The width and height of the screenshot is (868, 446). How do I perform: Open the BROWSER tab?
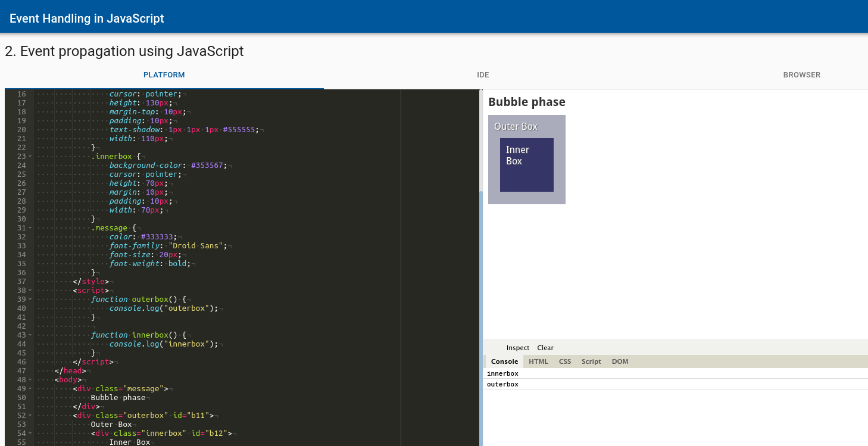(801, 75)
